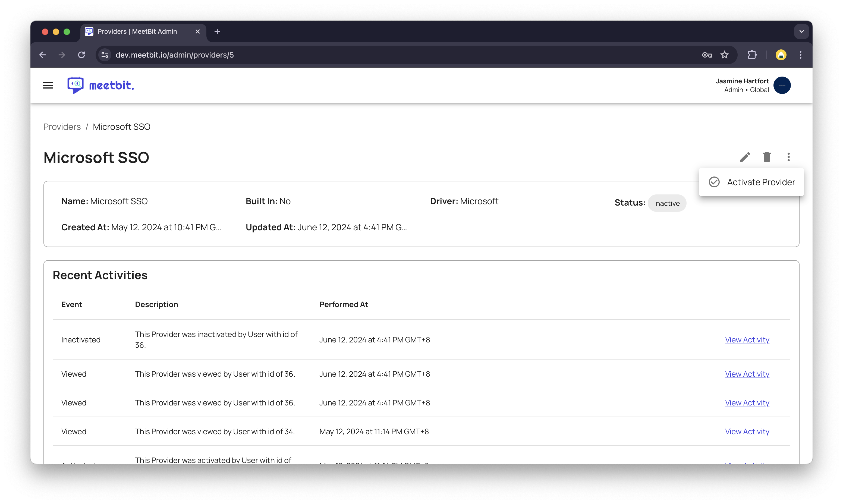Open the Chrome three-dot menu
This screenshot has height=504, width=843.
[800, 55]
